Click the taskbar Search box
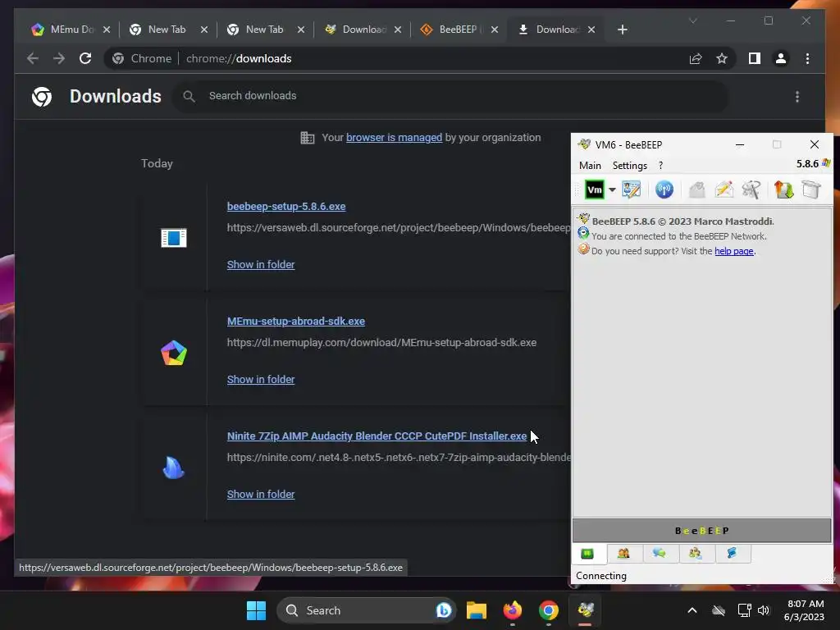 [x=367, y=610]
